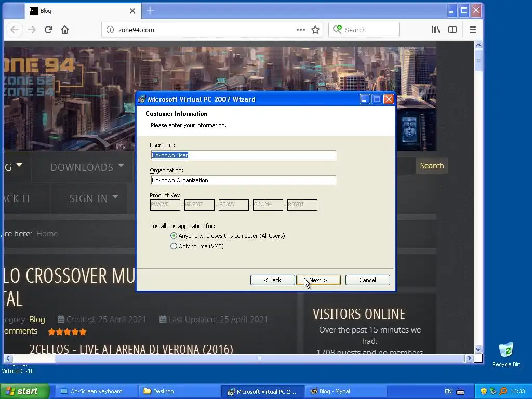Open a new browser tab with plus

(150, 11)
